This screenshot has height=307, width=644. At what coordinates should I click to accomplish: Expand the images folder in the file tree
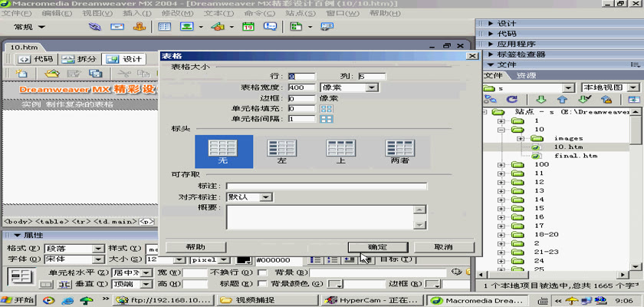(521, 138)
